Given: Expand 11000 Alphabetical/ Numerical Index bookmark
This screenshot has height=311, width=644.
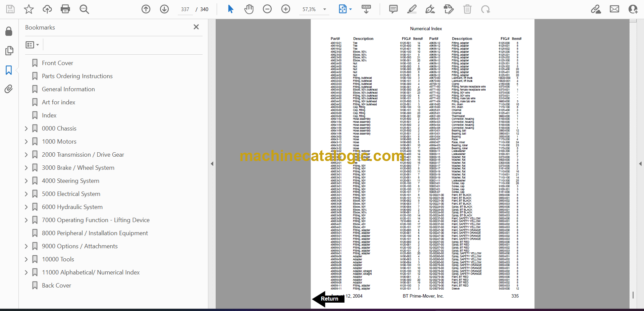Looking at the screenshot, I should tap(26, 272).
